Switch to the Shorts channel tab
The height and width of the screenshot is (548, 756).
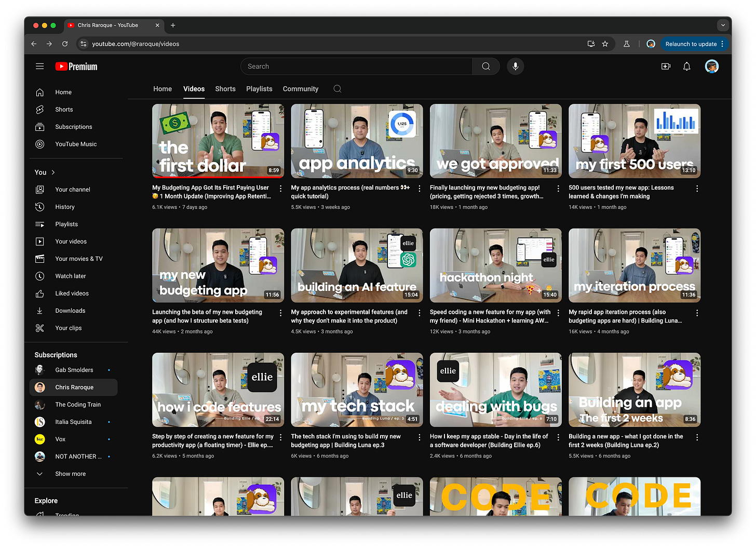click(x=225, y=89)
